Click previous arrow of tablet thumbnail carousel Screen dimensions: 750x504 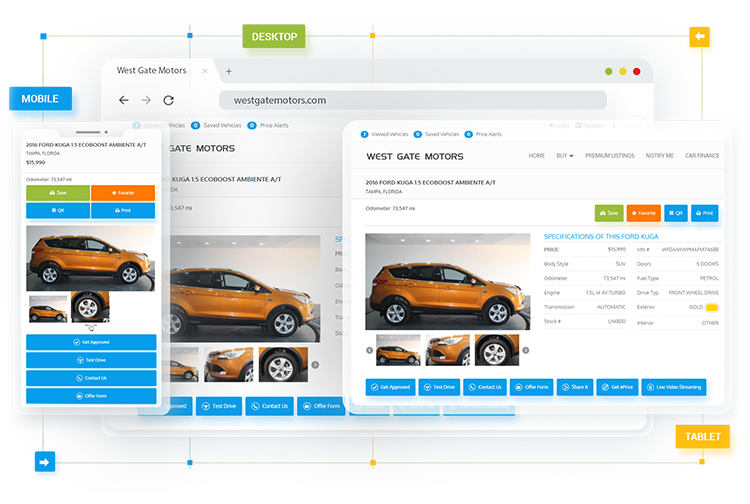(x=369, y=350)
